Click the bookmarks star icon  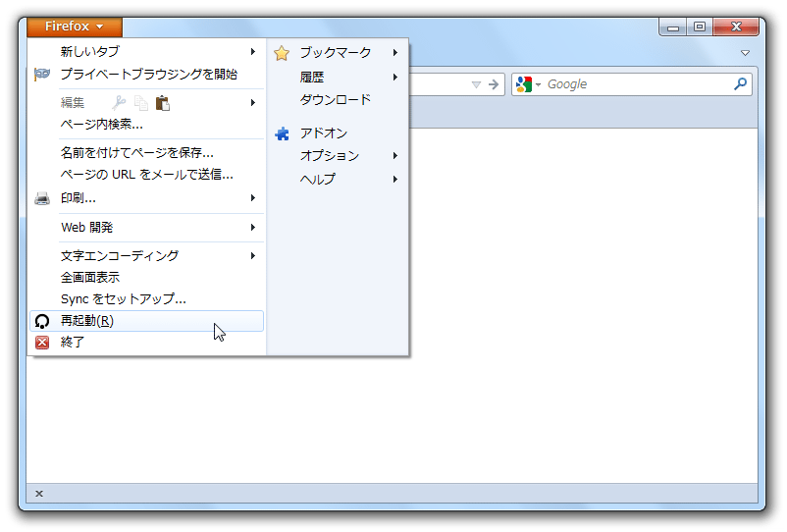click(282, 53)
